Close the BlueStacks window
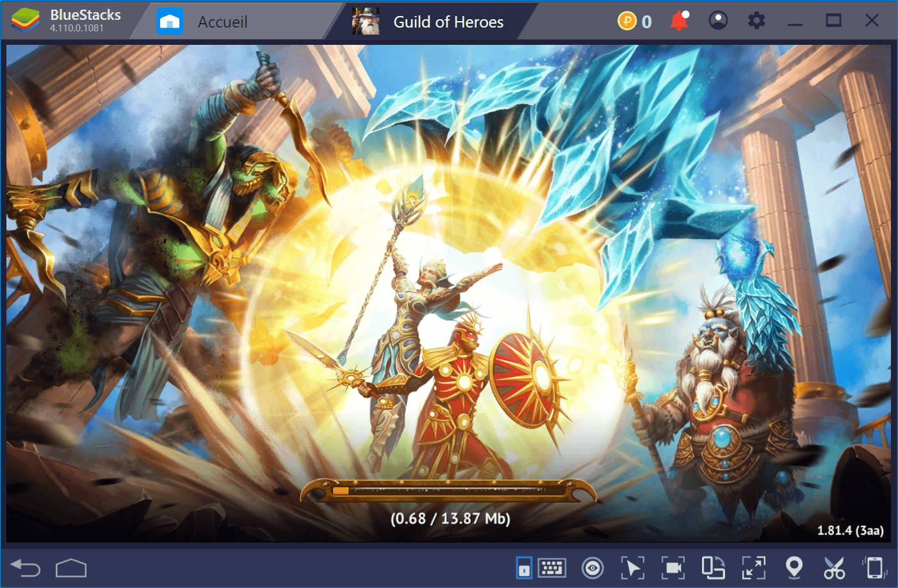 [872, 20]
